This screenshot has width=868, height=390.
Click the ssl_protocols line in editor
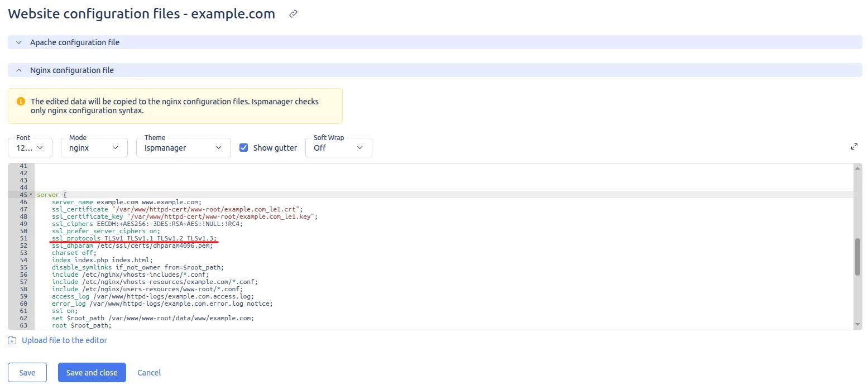(x=134, y=238)
